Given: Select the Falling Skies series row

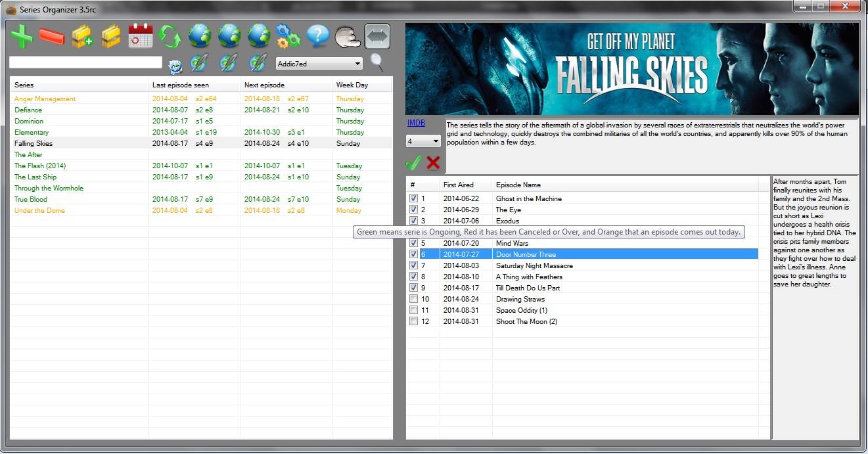Looking at the screenshot, I should pyautogui.click(x=201, y=143).
